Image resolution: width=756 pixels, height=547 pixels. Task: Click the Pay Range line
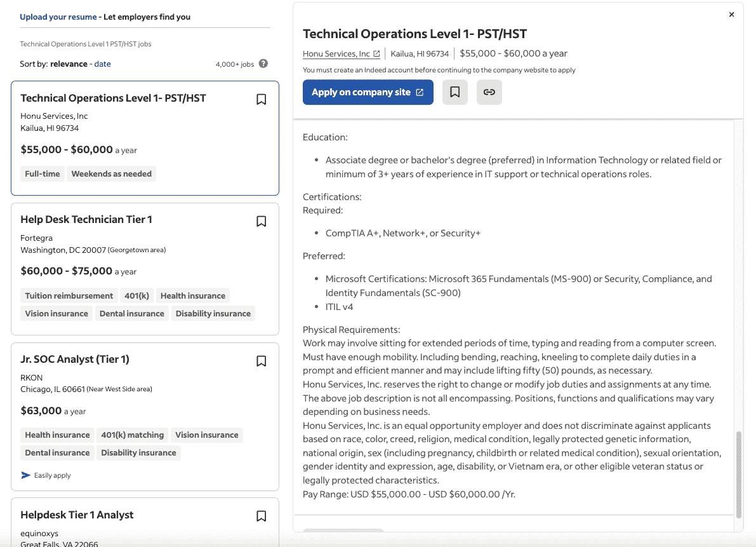pos(409,494)
